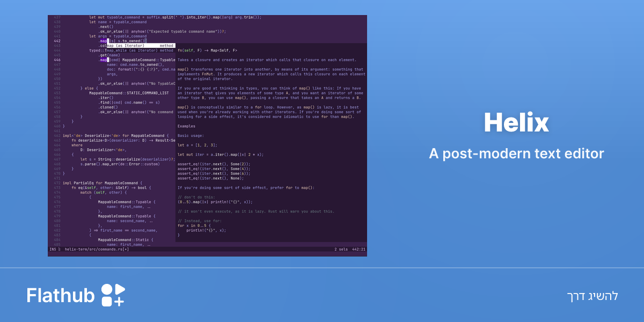Select the Helix title heading
Screen dimensions: 644x322
click(x=516, y=123)
